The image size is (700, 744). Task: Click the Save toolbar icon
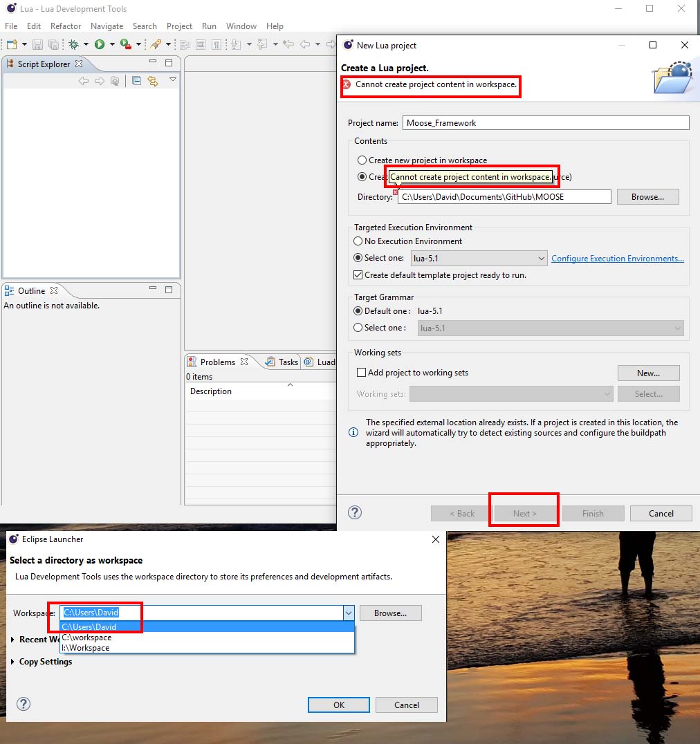point(37,44)
